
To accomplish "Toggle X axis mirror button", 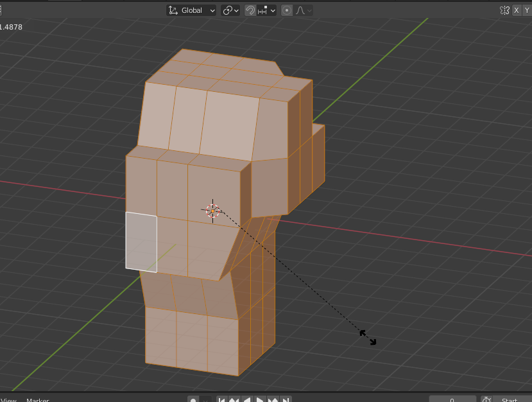I will point(517,10).
